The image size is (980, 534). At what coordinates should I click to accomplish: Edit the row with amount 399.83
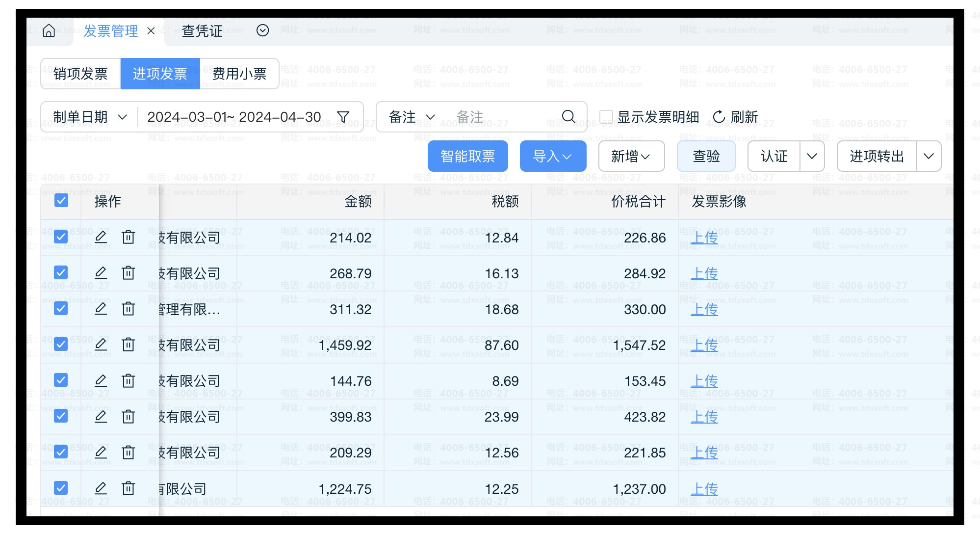pos(101,417)
